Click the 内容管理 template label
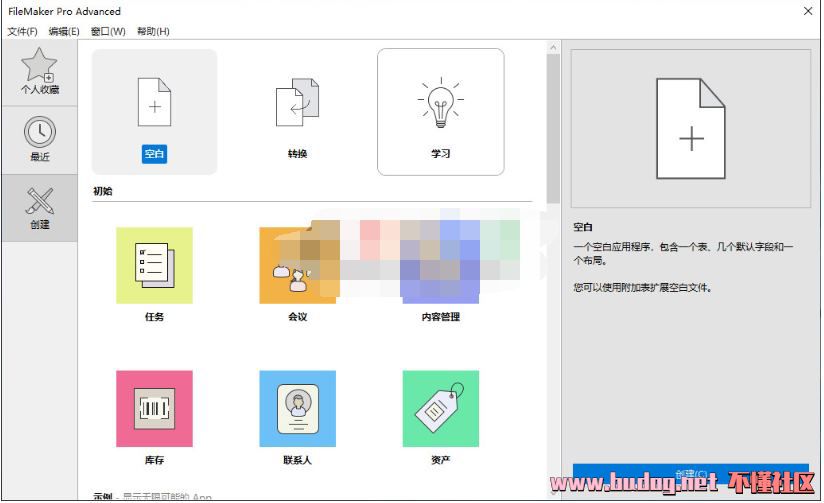Viewport: 824px width, 503px height. coord(440,316)
